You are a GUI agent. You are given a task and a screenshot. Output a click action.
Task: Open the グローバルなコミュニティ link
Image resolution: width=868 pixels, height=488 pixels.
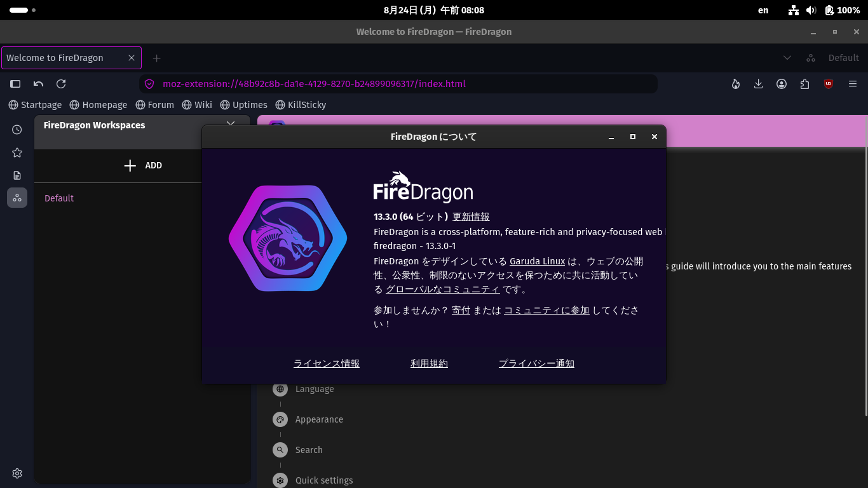pyautogui.click(x=443, y=289)
